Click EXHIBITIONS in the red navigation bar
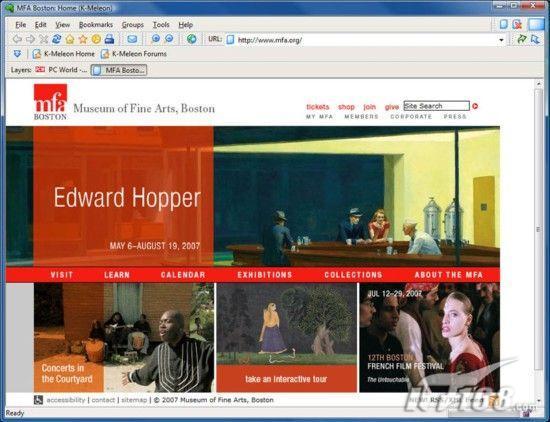This screenshot has height=422, width=550. point(264,275)
